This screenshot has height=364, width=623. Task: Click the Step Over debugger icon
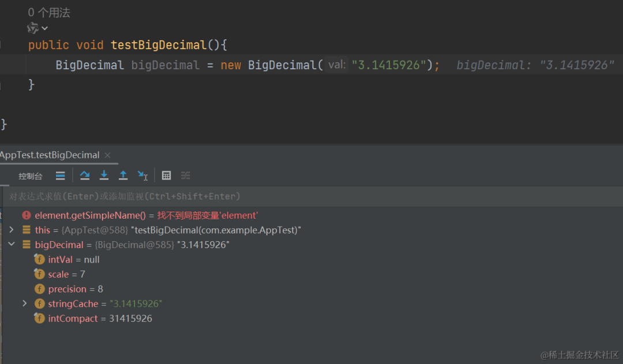pos(85,175)
